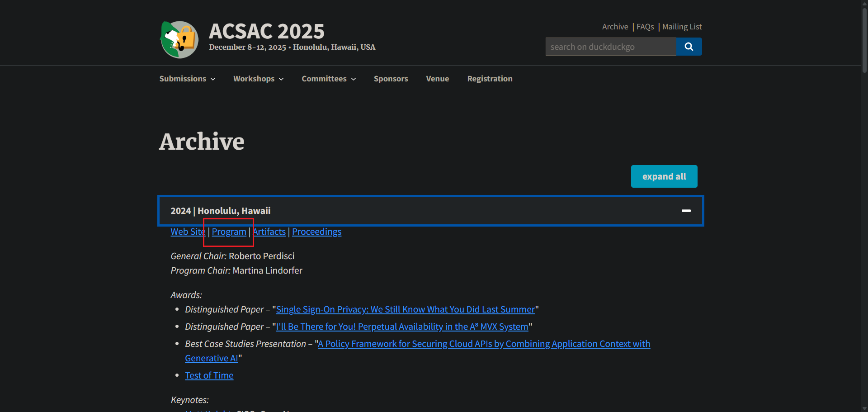Click the Archive link in header
Image resolution: width=868 pixels, height=412 pixels.
pyautogui.click(x=615, y=27)
